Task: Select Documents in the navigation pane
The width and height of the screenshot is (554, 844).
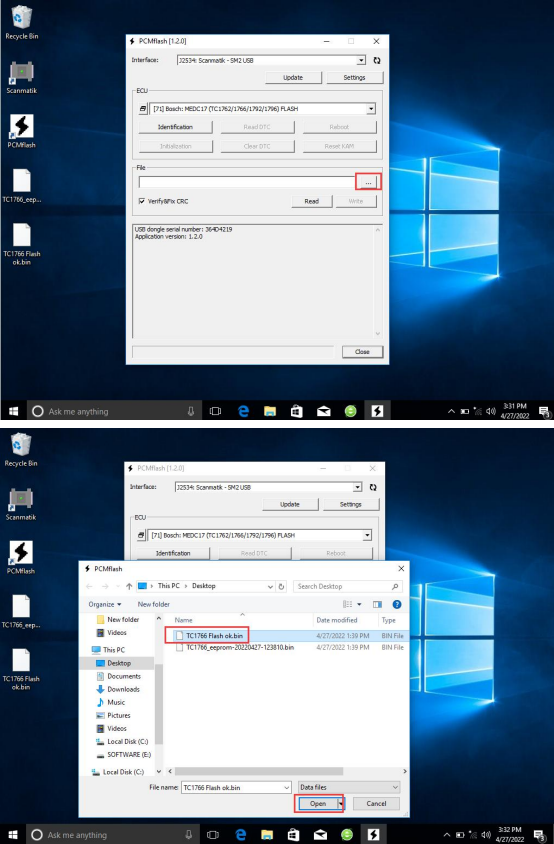Action: pyautogui.click(x=123, y=676)
